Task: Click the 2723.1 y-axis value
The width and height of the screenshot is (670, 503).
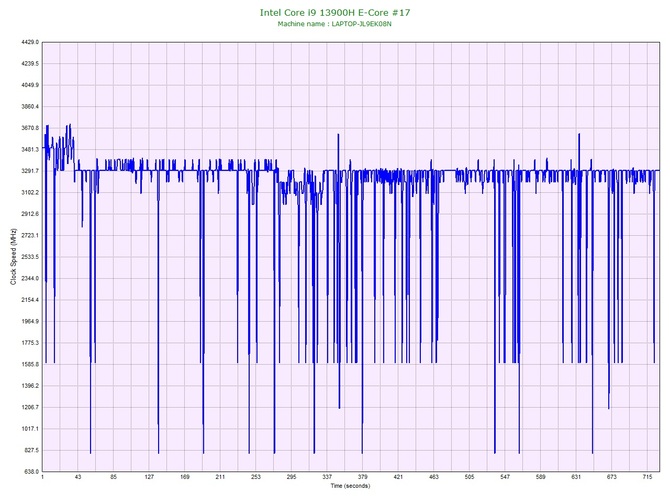Action: pyautogui.click(x=30, y=235)
